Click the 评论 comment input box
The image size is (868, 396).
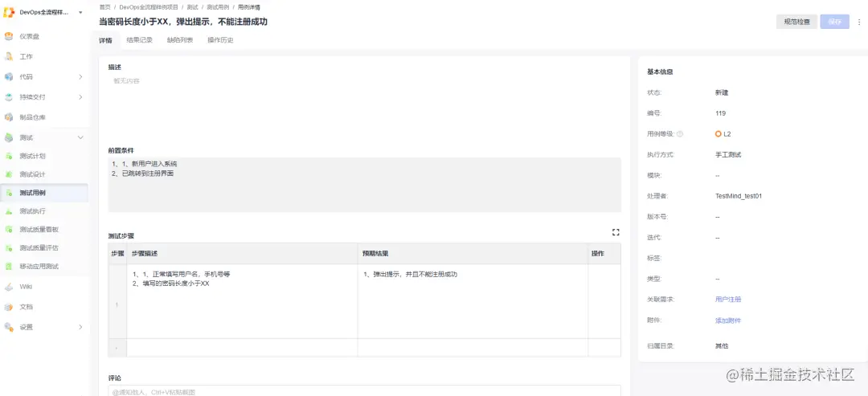pos(364,391)
